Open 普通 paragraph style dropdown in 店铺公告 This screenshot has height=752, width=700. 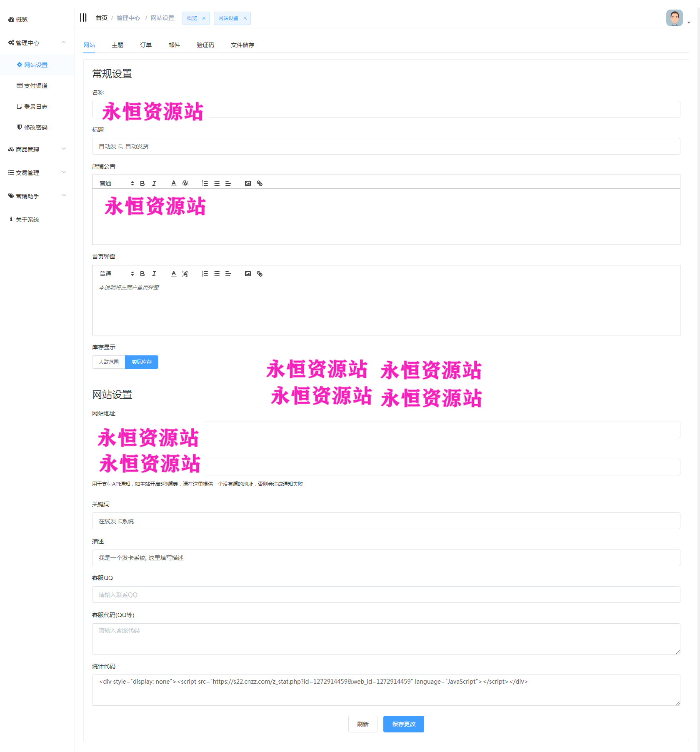pyautogui.click(x=116, y=183)
